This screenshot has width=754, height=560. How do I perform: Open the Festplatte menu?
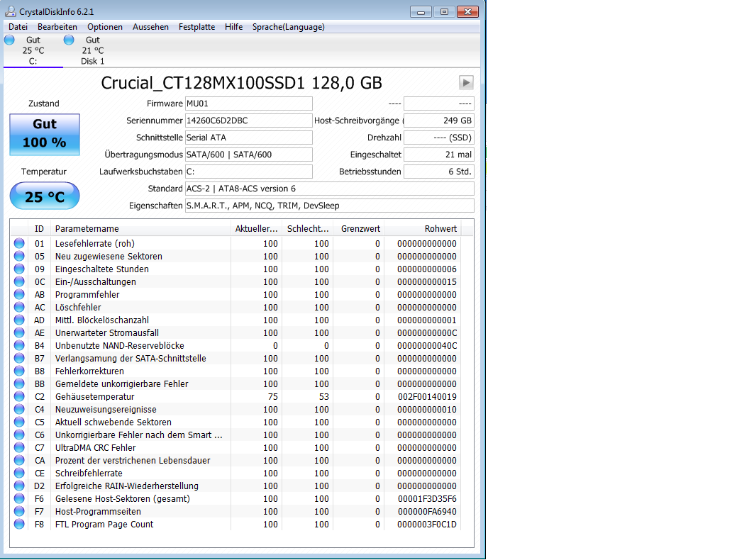click(x=196, y=27)
